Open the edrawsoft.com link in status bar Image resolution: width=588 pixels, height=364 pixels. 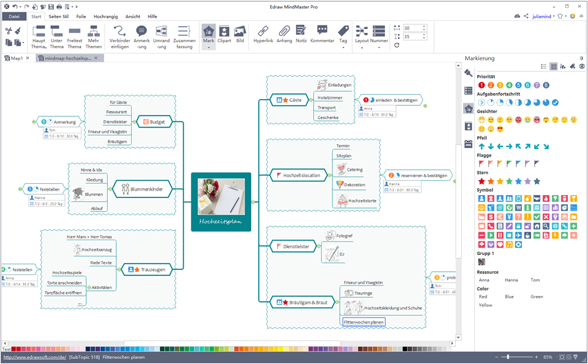(x=35, y=357)
